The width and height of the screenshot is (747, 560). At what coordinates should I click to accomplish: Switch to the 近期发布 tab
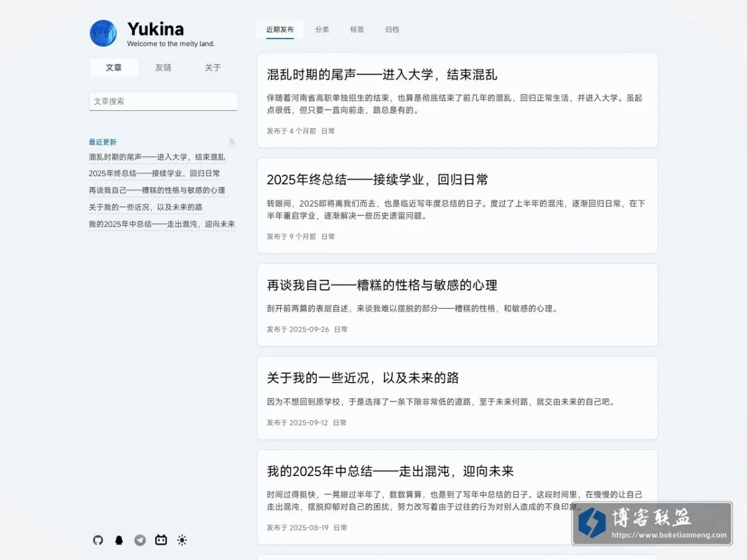(x=280, y=29)
